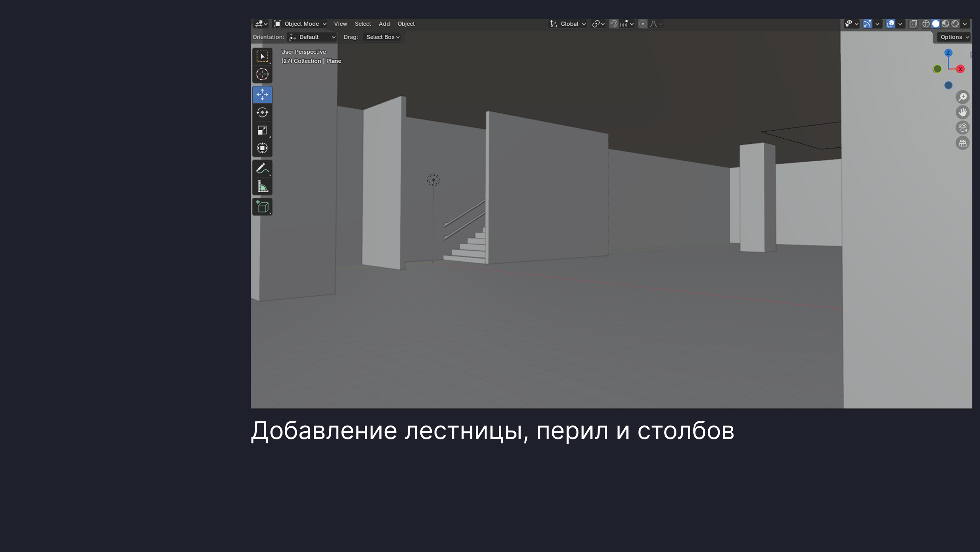
Task: Open pivot point dropdown
Action: click(x=598, y=24)
